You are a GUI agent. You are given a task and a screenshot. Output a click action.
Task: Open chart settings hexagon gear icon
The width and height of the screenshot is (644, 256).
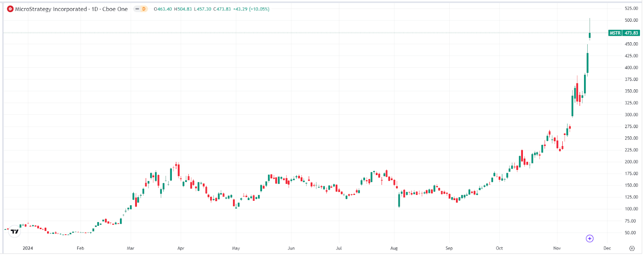632,248
